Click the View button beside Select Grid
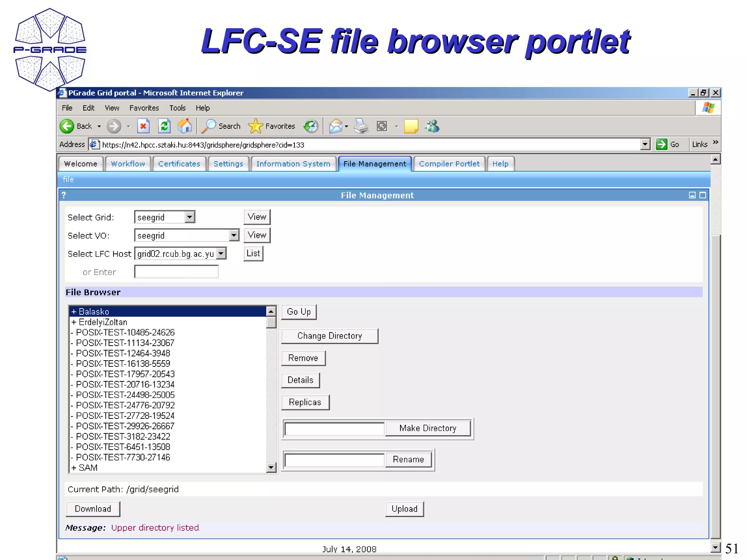747x560 pixels. click(x=257, y=217)
